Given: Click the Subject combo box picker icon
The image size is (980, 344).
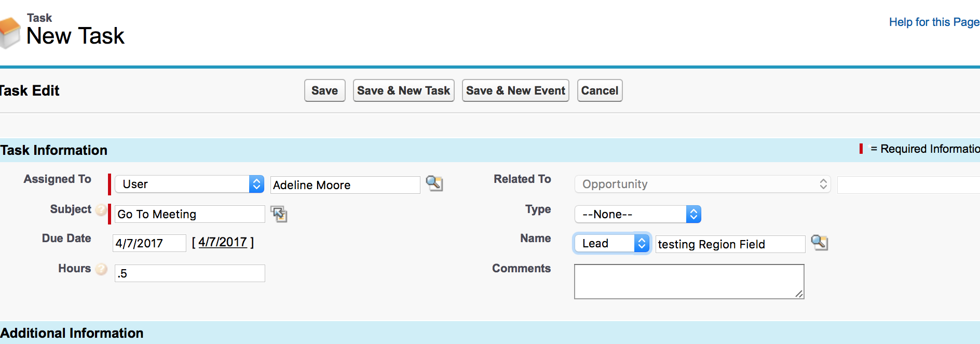Looking at the screenshot, I should pos(279,214).
